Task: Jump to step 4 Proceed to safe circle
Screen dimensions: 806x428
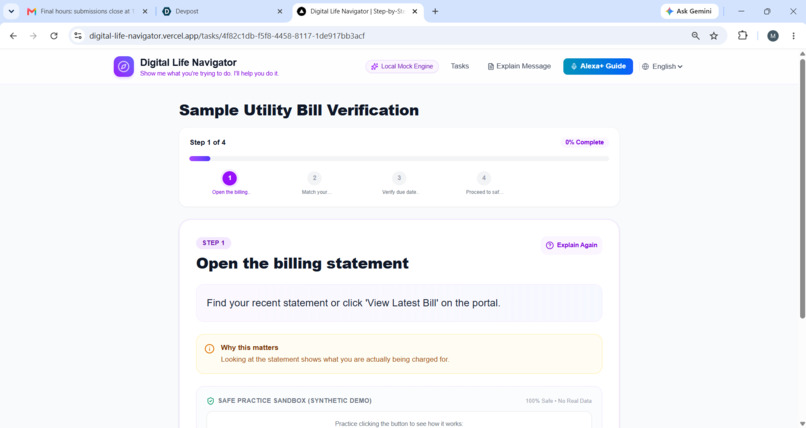Action: 483,178
